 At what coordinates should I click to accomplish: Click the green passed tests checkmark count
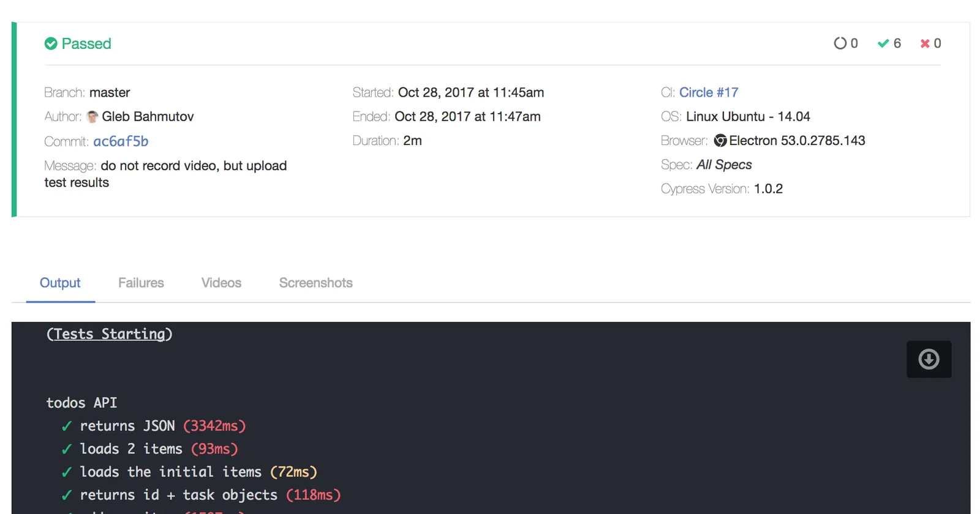[889, 43]
